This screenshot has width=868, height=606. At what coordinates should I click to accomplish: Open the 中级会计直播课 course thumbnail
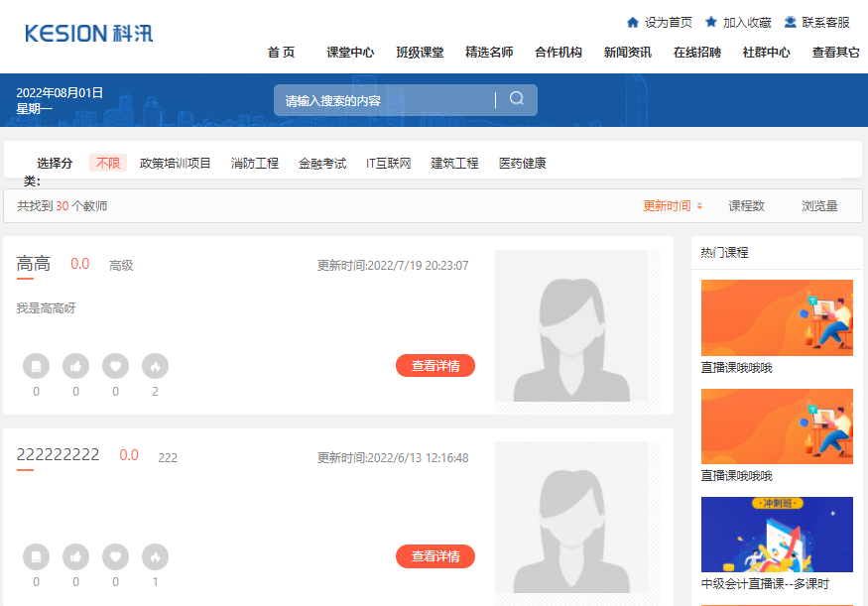point(777,535)
